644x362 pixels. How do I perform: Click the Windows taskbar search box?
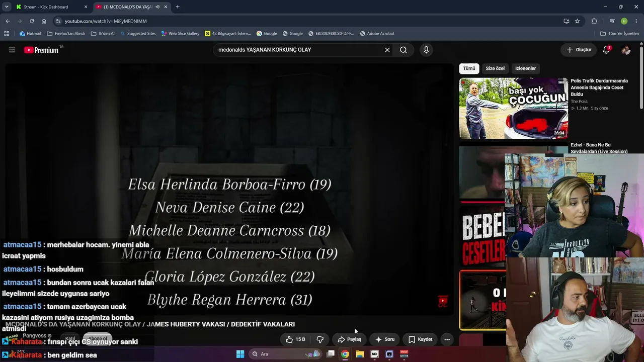pos(285,354)
